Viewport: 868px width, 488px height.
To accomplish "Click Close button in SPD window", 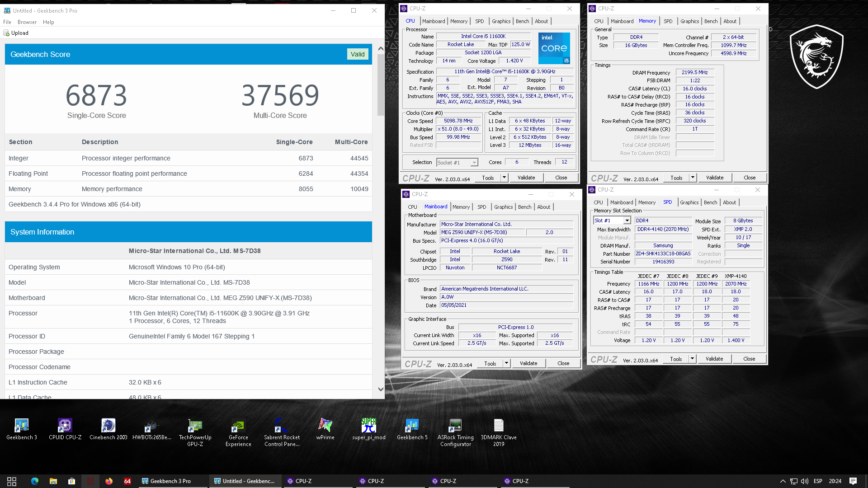I will pyautogui.click(x=749, y=359).
